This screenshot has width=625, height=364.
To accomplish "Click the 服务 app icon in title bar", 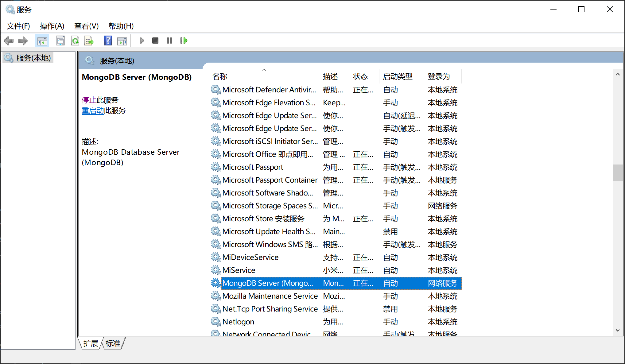I will click(10, 10).
